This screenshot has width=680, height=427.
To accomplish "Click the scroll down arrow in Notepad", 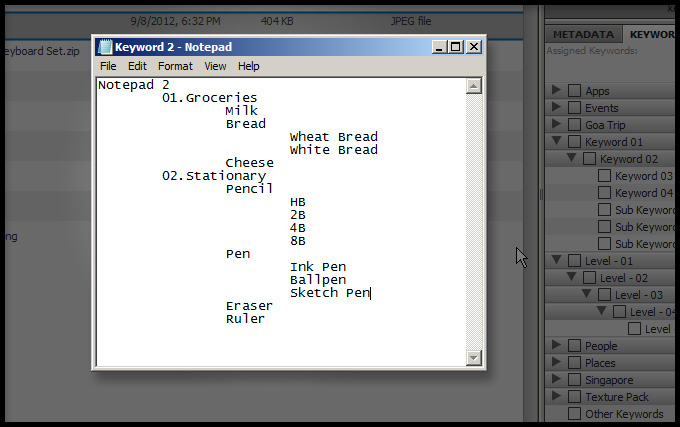I will 474,357.
